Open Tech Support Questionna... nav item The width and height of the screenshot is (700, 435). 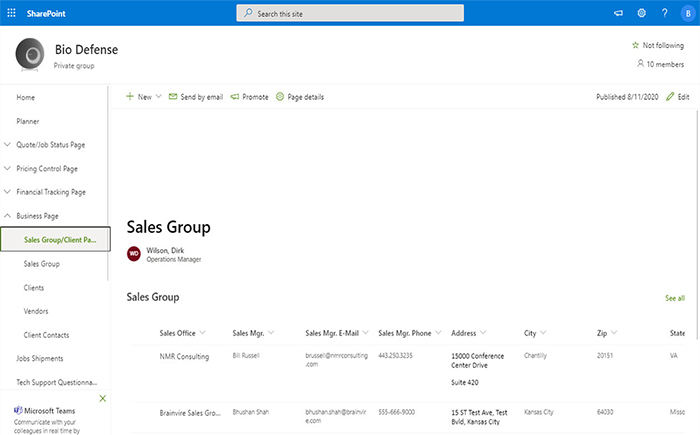pyautogui.click(x=57, y=382)
